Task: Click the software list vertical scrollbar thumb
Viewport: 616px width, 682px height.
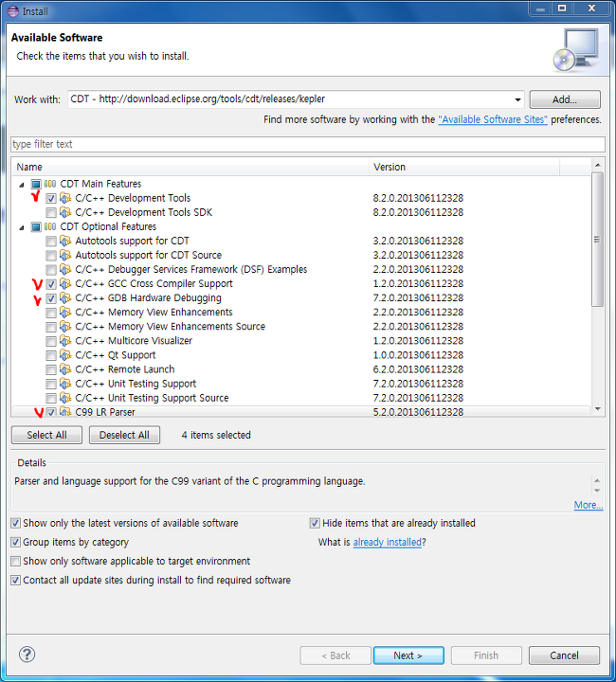Action: click(x=598, y=240)
